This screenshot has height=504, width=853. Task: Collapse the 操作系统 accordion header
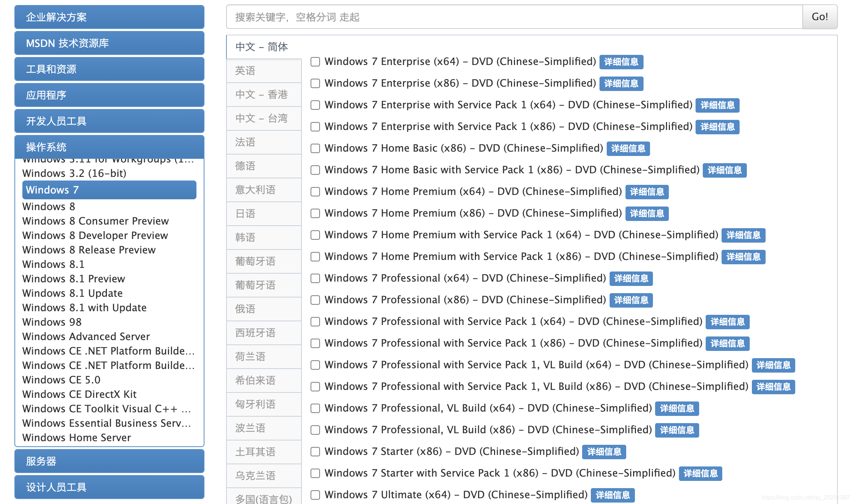[109, 147]
